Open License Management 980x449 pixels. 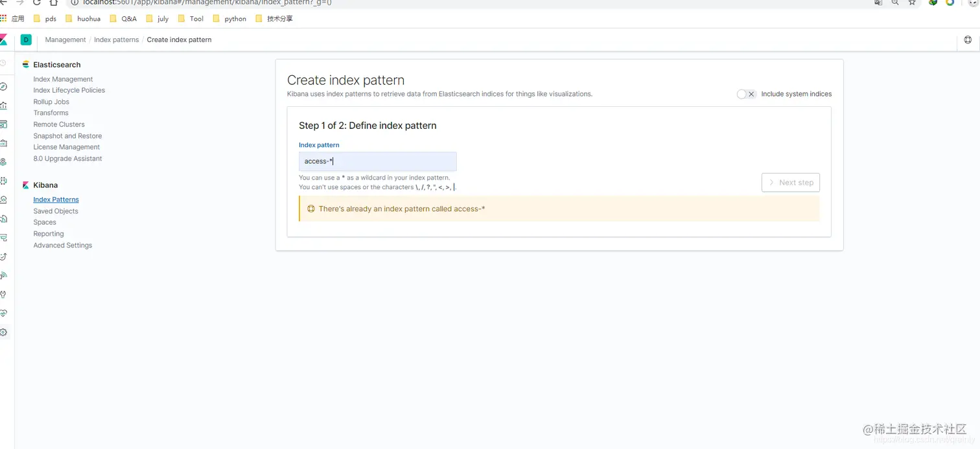click(66, 147)
